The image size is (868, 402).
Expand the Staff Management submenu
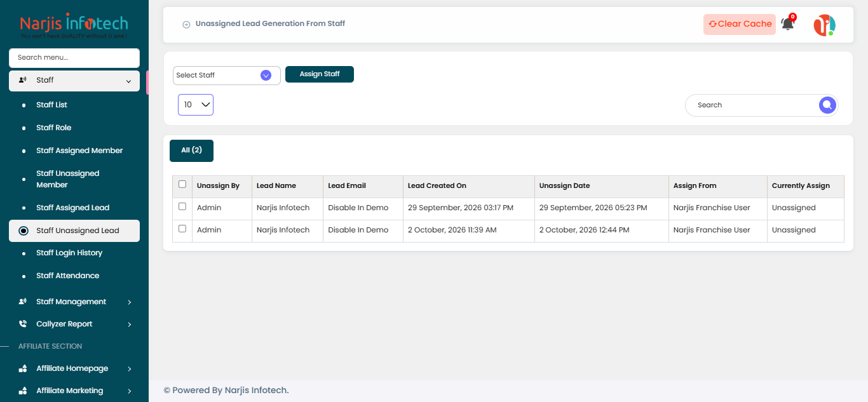tap(129, 302)
